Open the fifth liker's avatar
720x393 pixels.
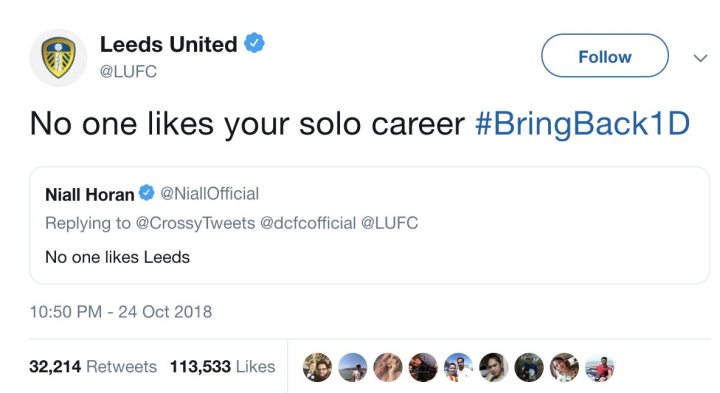click(458, 367)
